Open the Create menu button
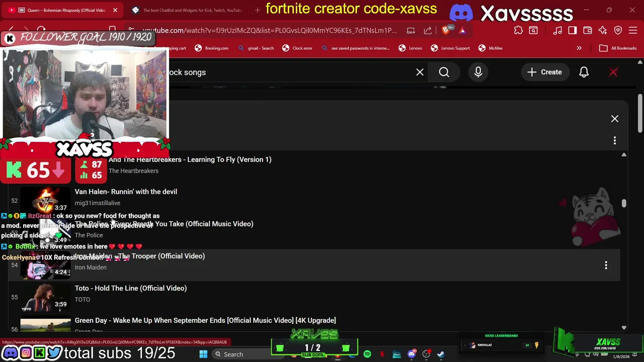Image resolution: width=644 pixels, height=362 pixels. [x=544, y=72]
